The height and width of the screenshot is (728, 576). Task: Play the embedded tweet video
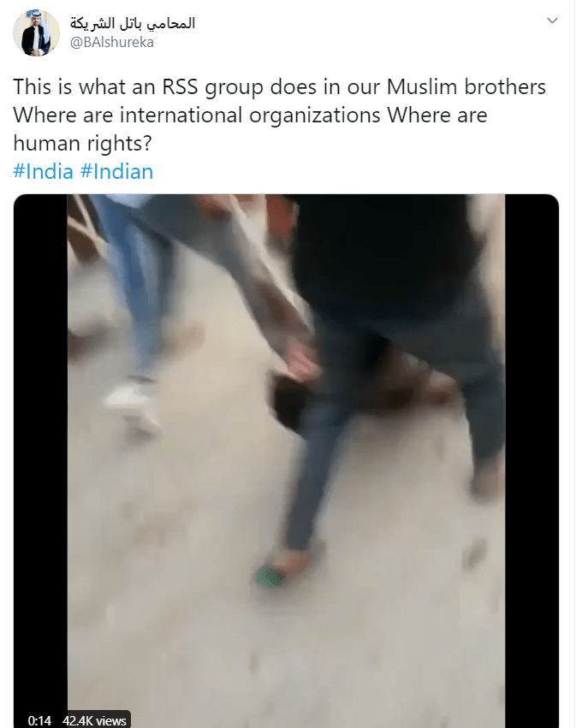tap(286, 460)
